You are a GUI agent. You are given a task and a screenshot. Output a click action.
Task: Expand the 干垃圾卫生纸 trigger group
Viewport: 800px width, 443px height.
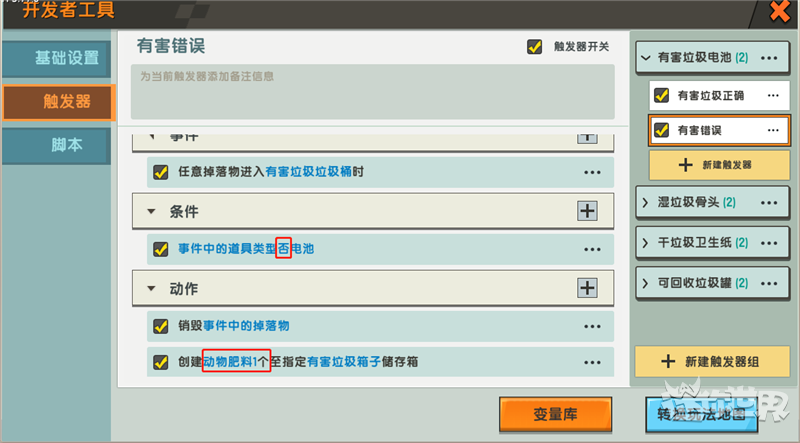pyautogui.click(x=645, y=243)
